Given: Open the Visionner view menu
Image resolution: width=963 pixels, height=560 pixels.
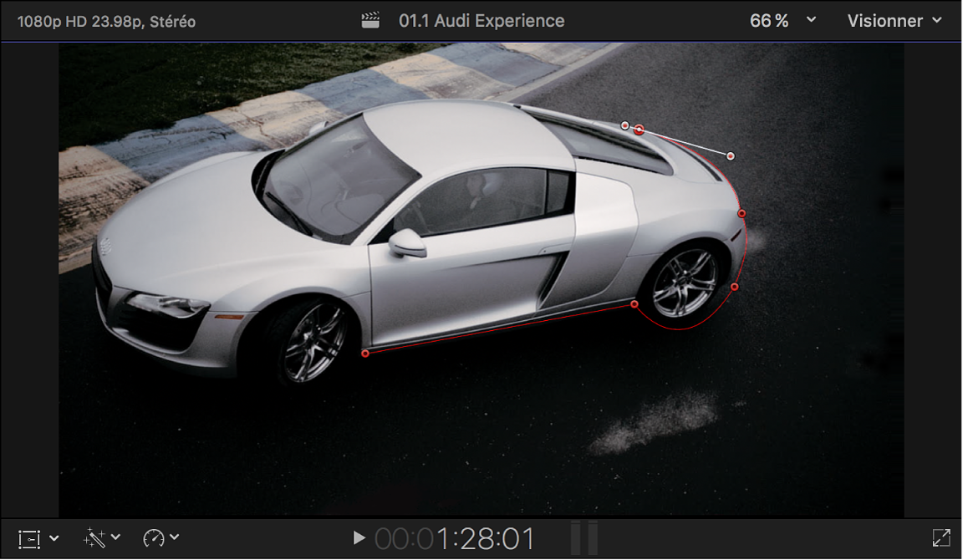Looking at the screenshot, I should click(894, 21).
